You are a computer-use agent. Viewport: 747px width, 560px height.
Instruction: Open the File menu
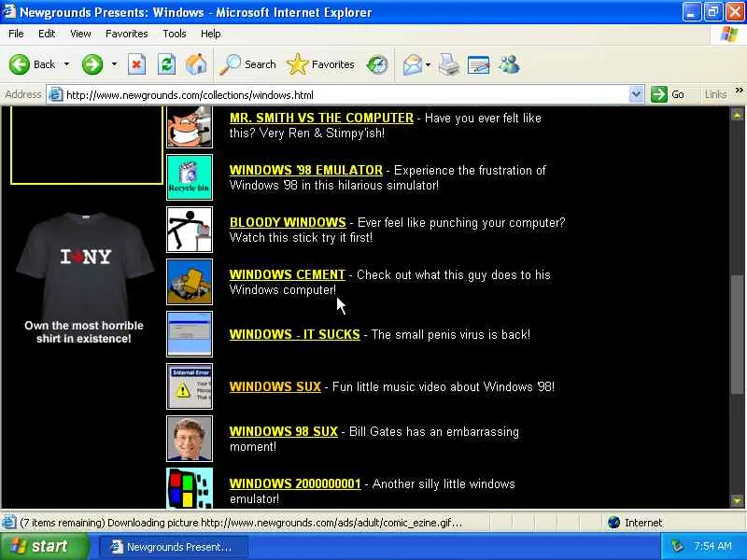coord(16,34)
